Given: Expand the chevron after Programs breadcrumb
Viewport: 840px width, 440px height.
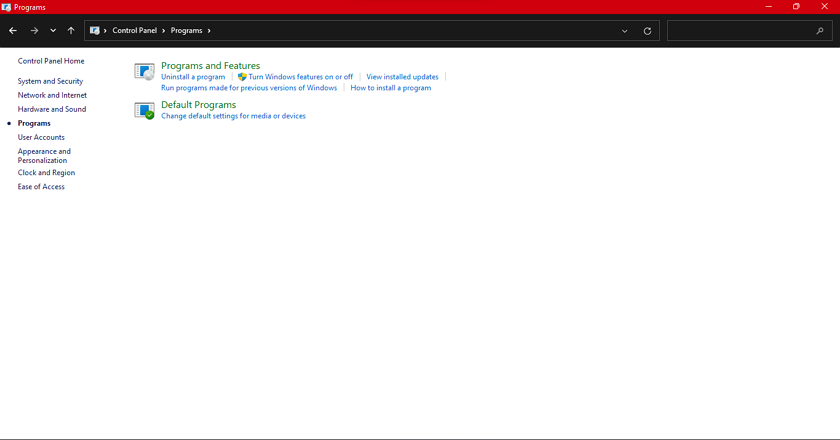Looking at the screenshot, I should 209,31.
